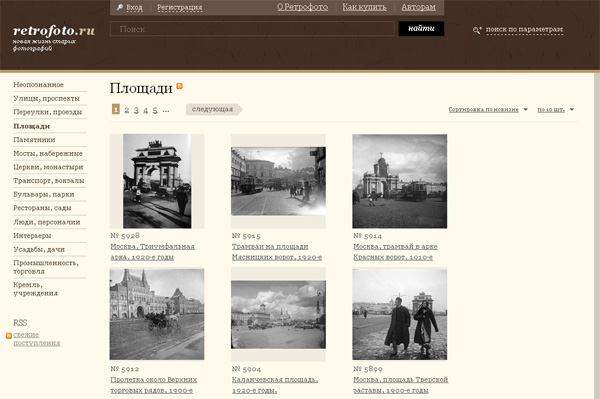Open the Сортировка по новизне dropdown

[488, 109]
